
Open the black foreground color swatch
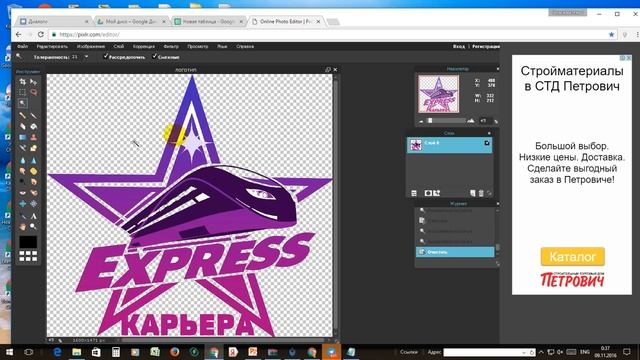coord(28,242)
